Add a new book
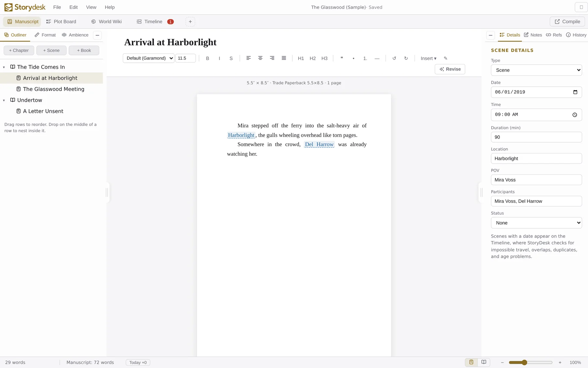This screenshot has width=588, height=368. (x=84, y=50)
